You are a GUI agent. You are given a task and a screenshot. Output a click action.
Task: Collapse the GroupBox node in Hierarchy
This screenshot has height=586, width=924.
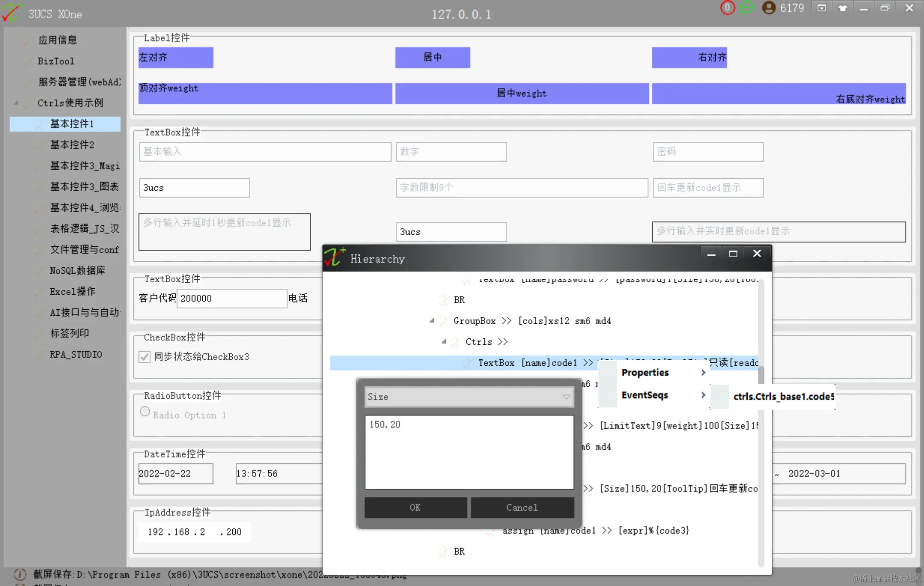click(x=432, y=320)
